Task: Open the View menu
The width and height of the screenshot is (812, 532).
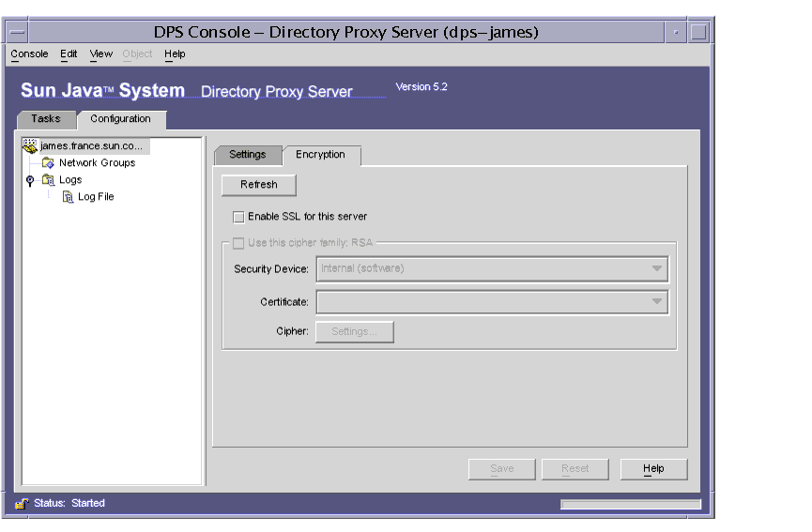Action: coord(101,53)
